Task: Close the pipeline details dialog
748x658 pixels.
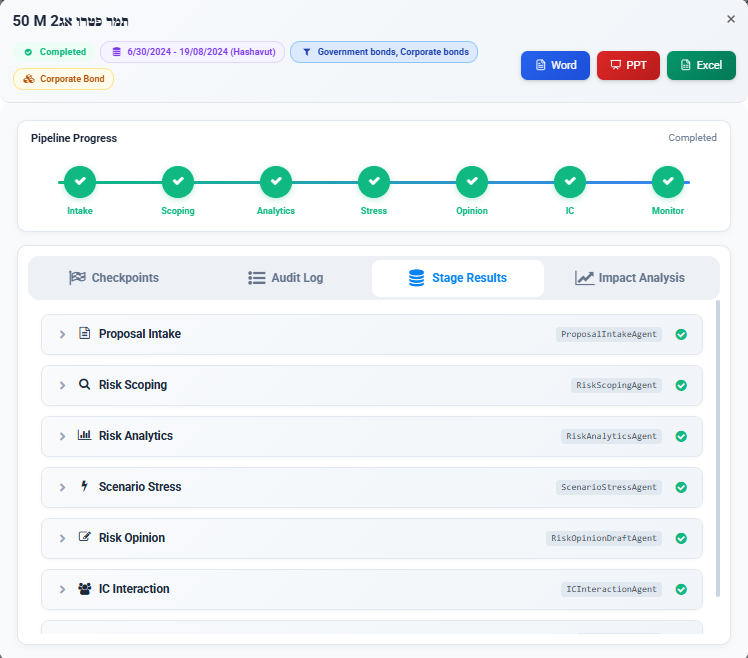Action: [731, 19]
